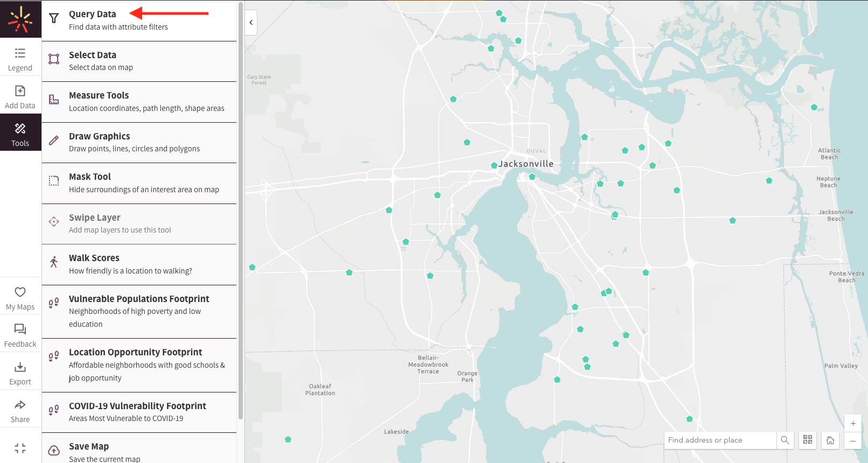The height and width of the screenshot is (463, 868).
Task: Click the Feedback chat icon
Action: 20,335
